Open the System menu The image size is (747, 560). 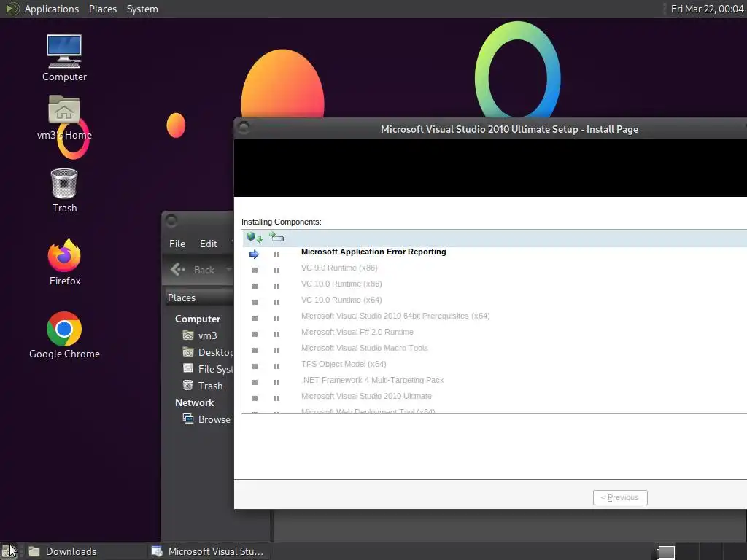coord(142,9)
